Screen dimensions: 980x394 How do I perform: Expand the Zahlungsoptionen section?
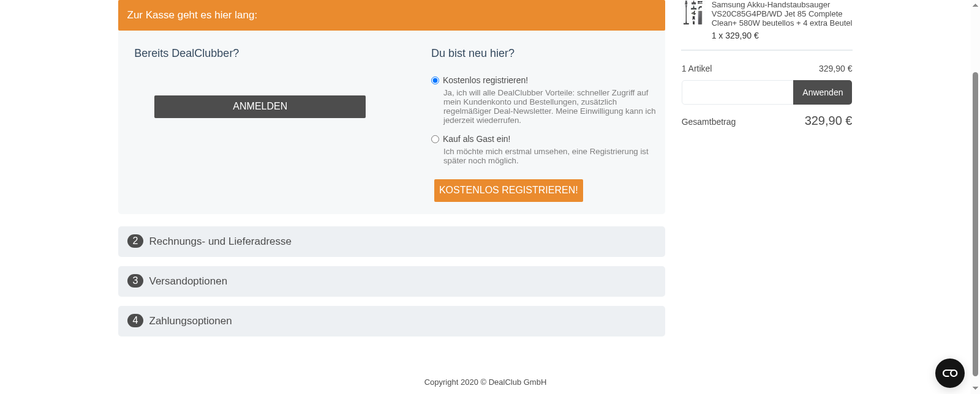coord(190,321)
